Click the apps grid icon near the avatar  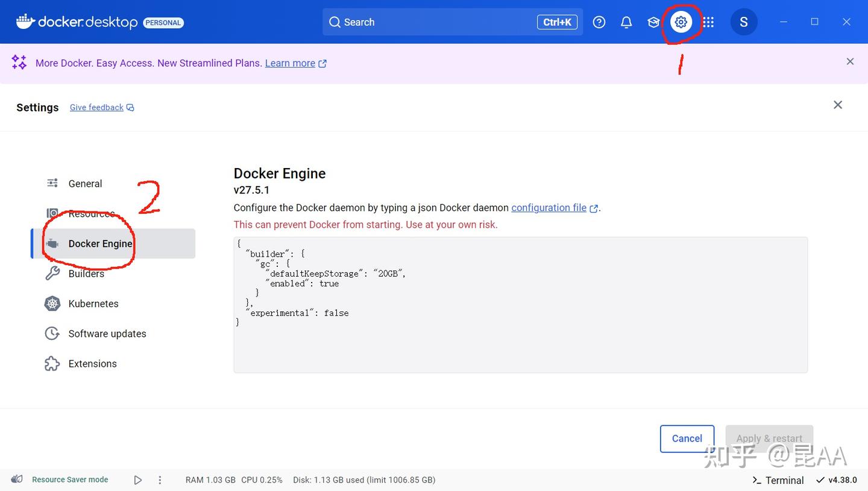click(x=708, y=22)
